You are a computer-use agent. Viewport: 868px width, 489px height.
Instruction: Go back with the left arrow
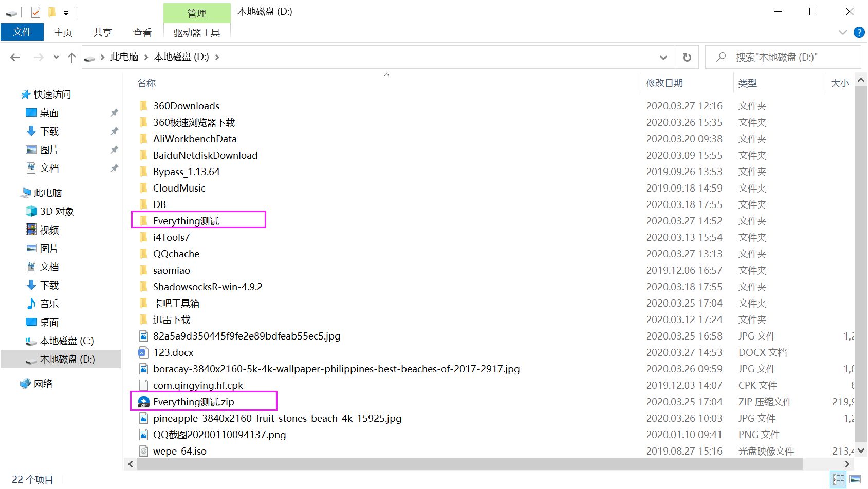(x=15, y=57)
